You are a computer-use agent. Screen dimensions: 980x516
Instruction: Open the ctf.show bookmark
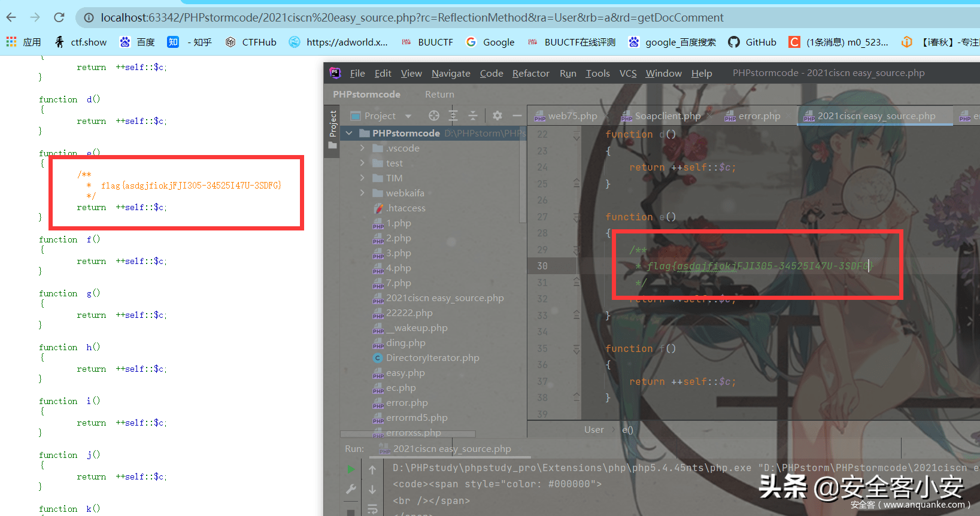pyautogui.click(x=81, y=42)
